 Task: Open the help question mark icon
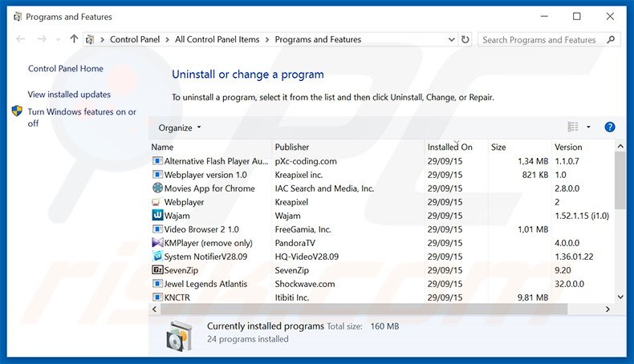point(610,127)
